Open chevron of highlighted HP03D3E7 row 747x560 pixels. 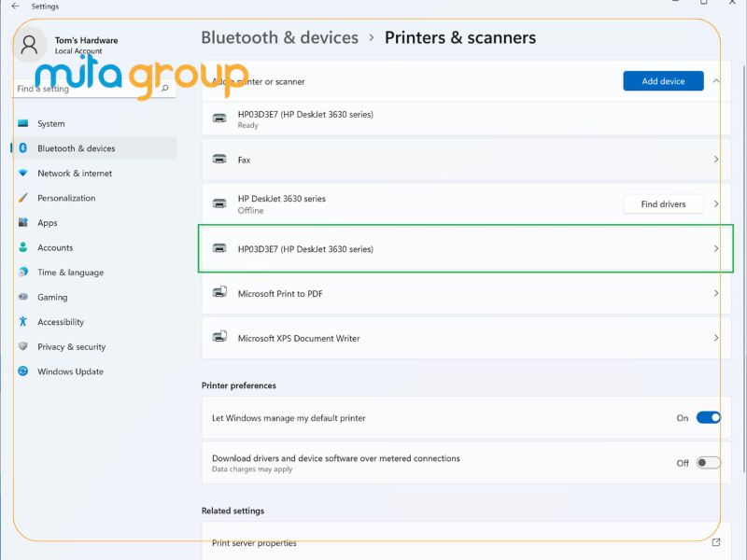715,248
